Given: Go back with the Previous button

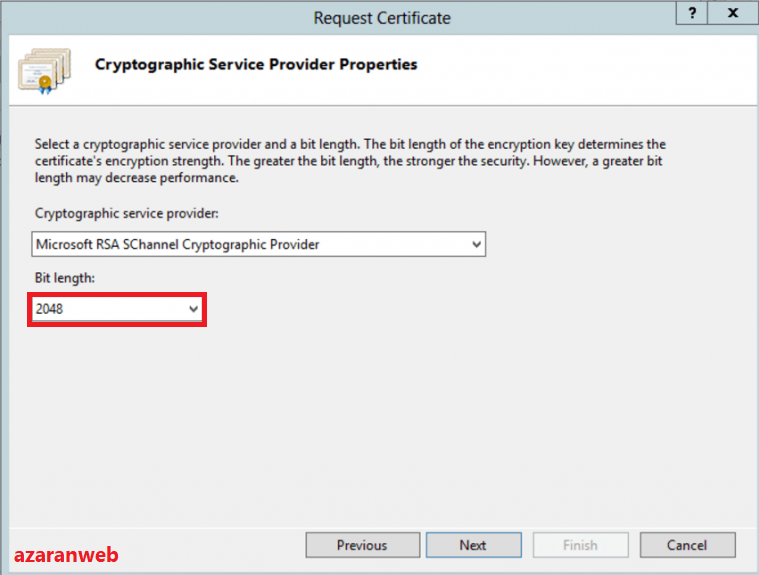Looking at the screenshot, I should pyautogui.click(x=361, y=545).
